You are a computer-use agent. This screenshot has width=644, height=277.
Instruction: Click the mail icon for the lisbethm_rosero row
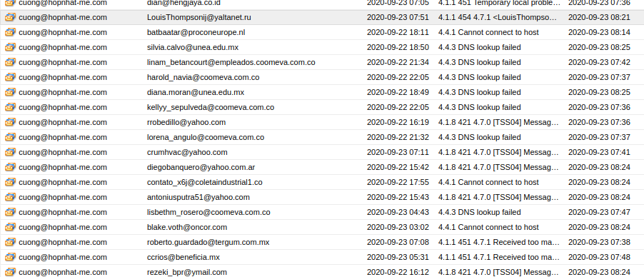(10, 213)
